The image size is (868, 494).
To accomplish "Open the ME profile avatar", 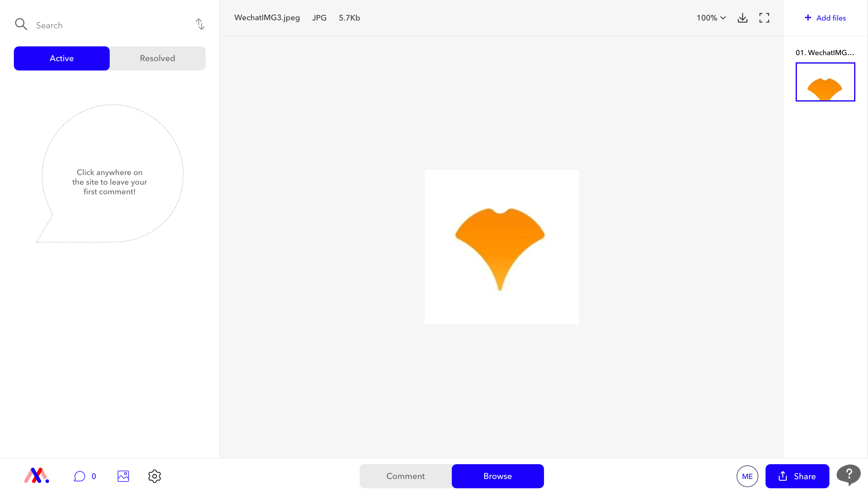I will pos(747,476).
